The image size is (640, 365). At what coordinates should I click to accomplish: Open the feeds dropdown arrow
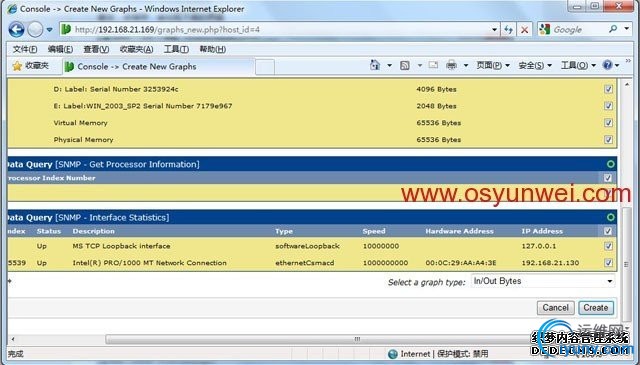click(420, 65)
